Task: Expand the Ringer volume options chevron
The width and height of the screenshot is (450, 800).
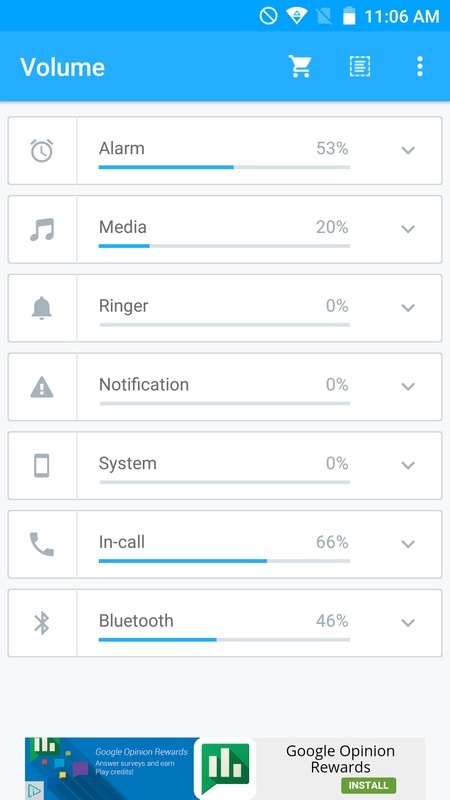Action: pyautogui.click(x=408, y=308)
